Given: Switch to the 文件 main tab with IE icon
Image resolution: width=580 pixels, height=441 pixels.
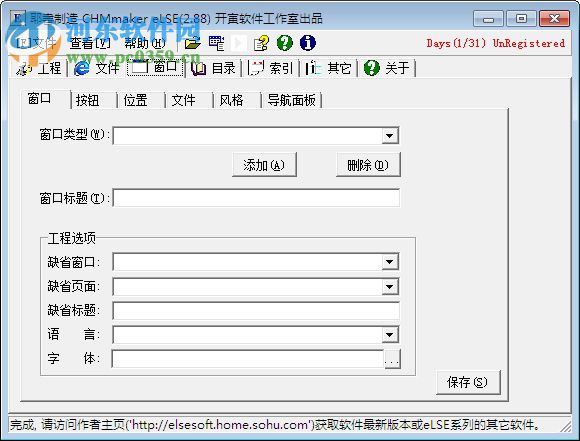Looking at the screenshot, I should 97,68.
